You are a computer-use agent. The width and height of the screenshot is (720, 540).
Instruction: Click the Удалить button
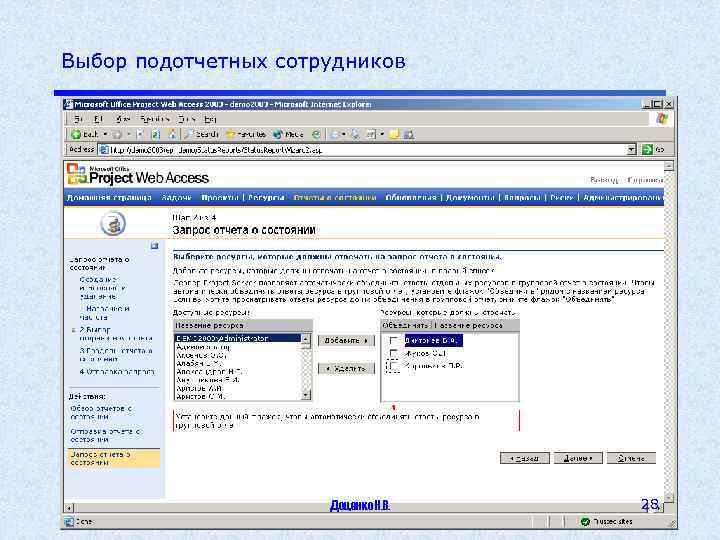(x=346, y=368)
